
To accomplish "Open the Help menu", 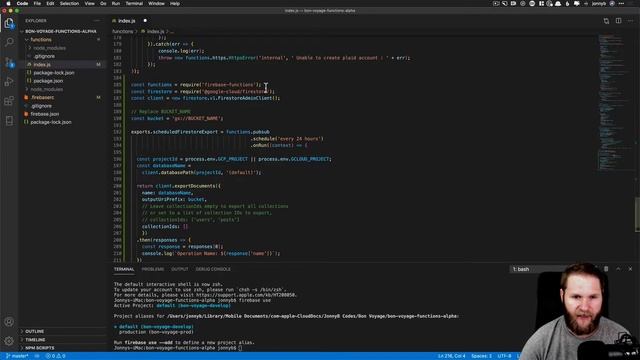I will [175, 3].
